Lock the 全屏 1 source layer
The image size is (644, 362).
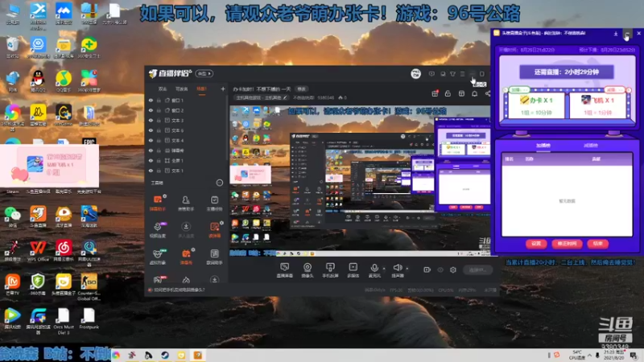(159, 160)
